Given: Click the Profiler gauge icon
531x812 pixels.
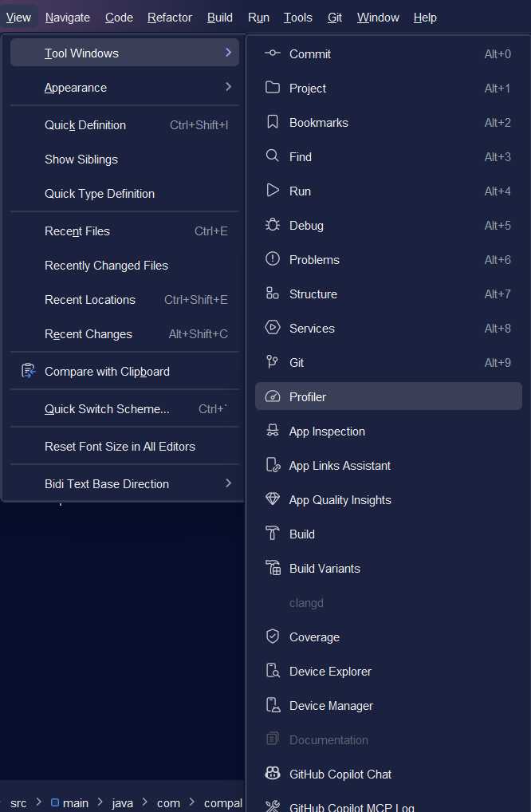Looking at the screenshot, I should (x=273, y=396).
